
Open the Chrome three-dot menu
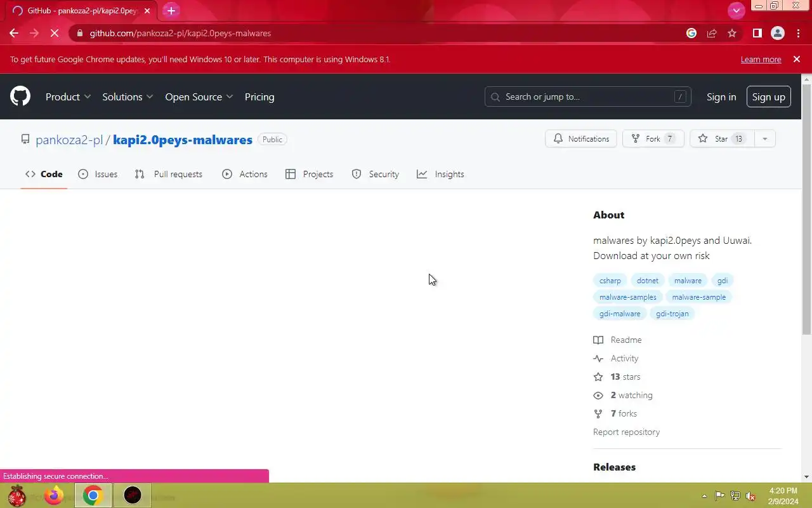coord(798,33)
